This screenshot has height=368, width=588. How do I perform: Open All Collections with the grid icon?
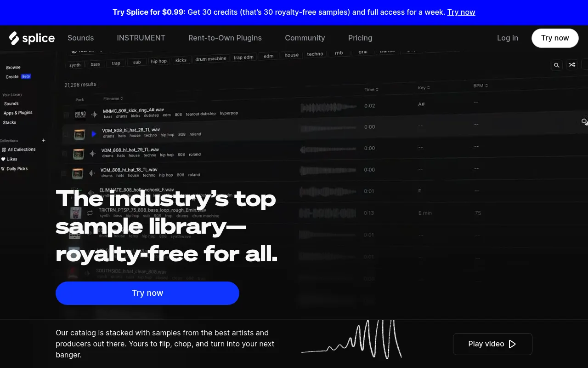pyautogui.click(x=19, y=149)
